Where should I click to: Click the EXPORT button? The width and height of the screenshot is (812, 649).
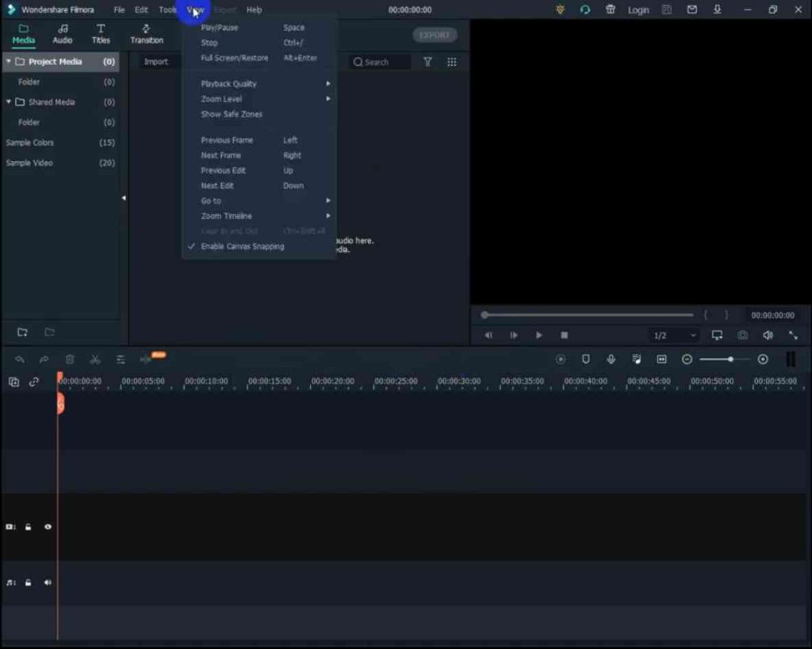click(x=435, y=35)
